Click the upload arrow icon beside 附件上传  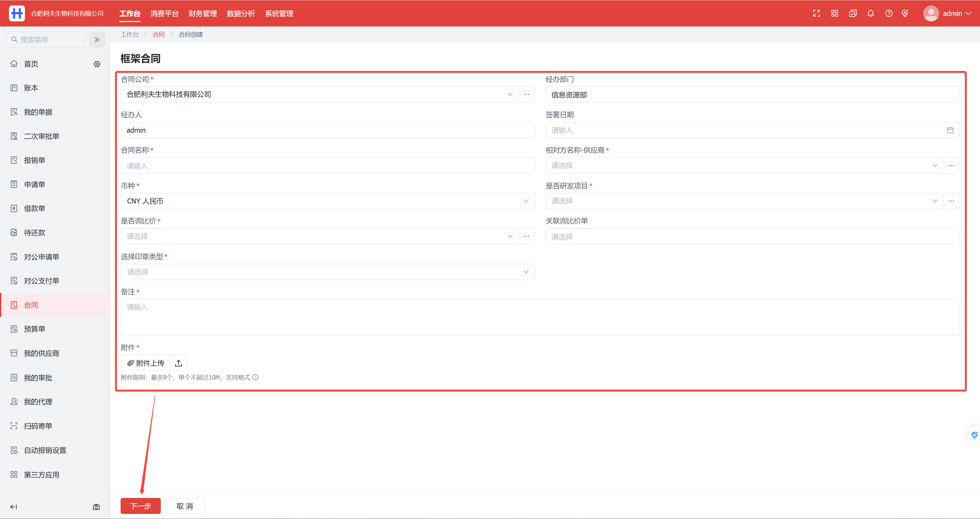pyautogui.click(x=178, y=363)
